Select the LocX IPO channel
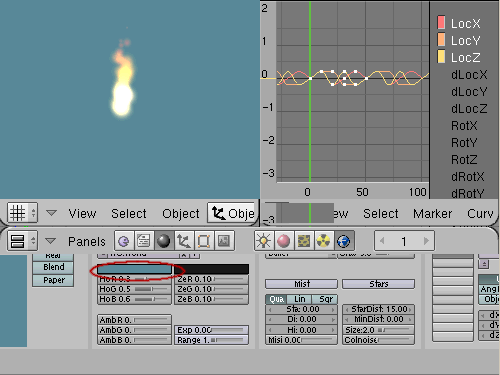500x375 pixels. point(465,24)
